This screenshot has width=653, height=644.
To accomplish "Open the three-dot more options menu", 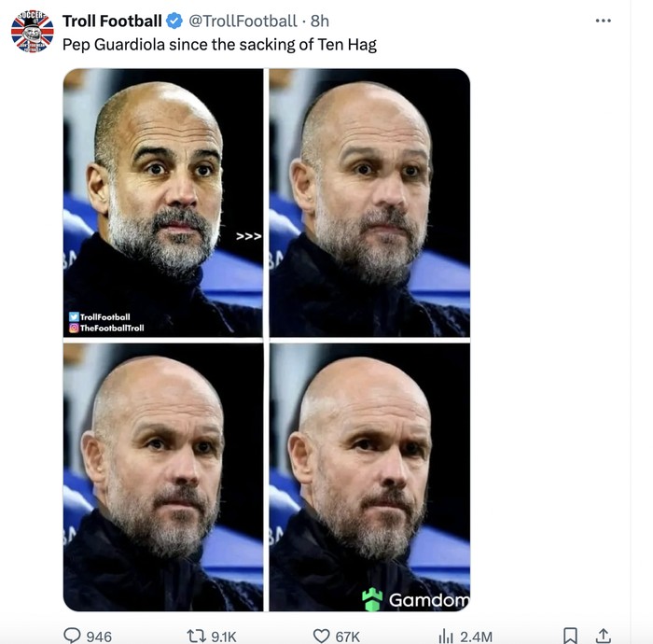I will (603, 21).
